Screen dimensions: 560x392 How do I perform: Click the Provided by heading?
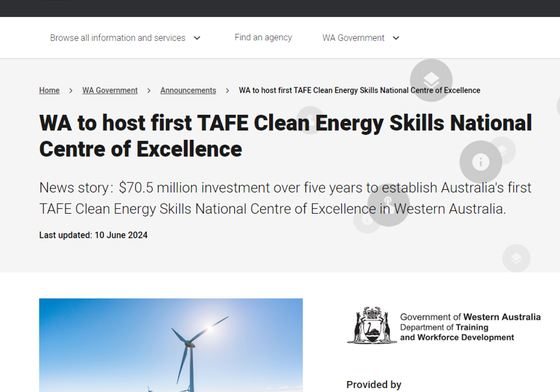(x=374, y=384)
